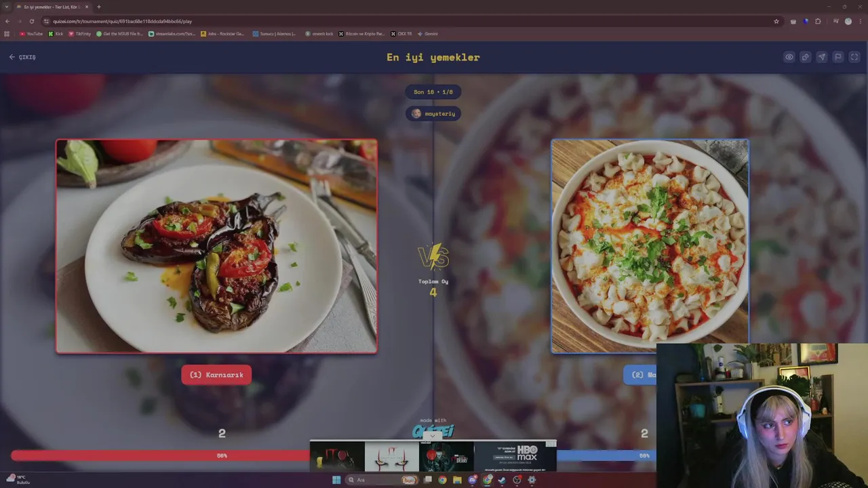Go back with the ÇIKIŞ exit link

(x=22, y=57)
